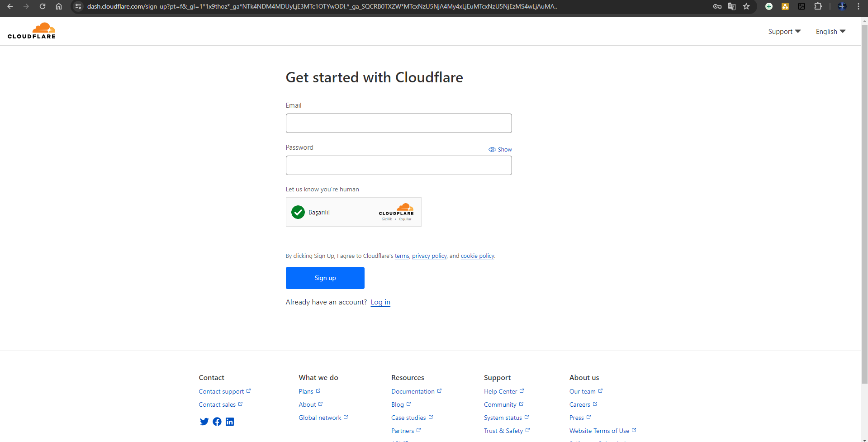Viewport: 868px width, 442px height.
Task: Click the Gizlilik link in captcha widget
Action: (387, 219)
